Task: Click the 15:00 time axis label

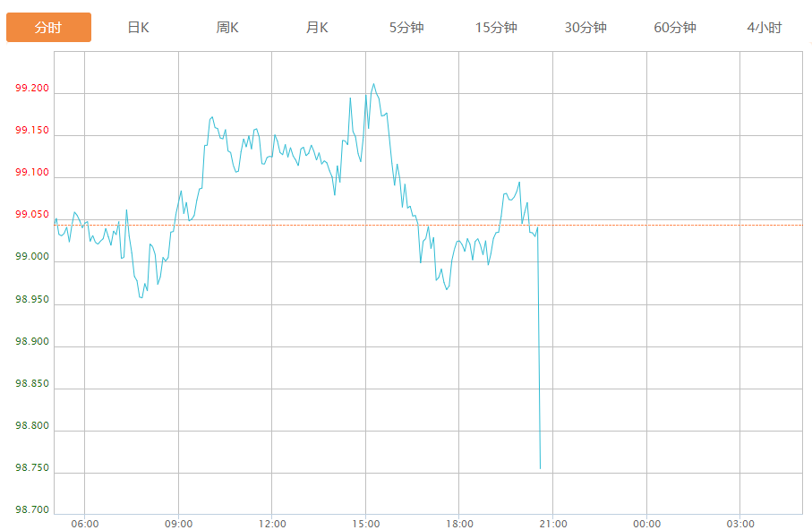Action: (x=365, y=524)
